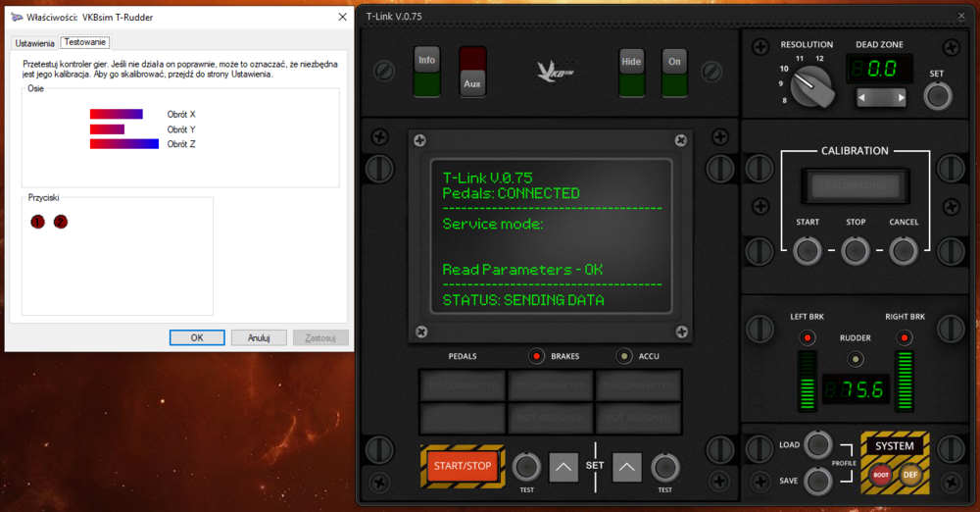
Task: Switch to the Ustawienia tab
Action: click(x=35, y=43)
